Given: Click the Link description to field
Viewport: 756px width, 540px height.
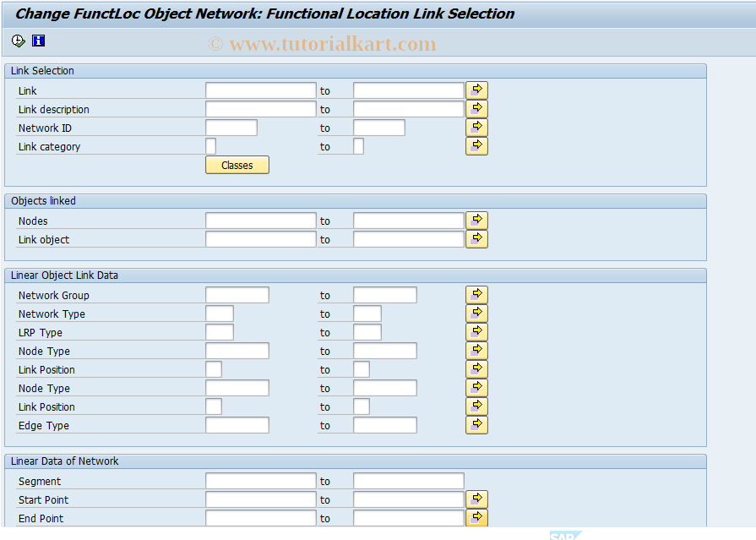Looking at the screenshot, I should (409, 109).
